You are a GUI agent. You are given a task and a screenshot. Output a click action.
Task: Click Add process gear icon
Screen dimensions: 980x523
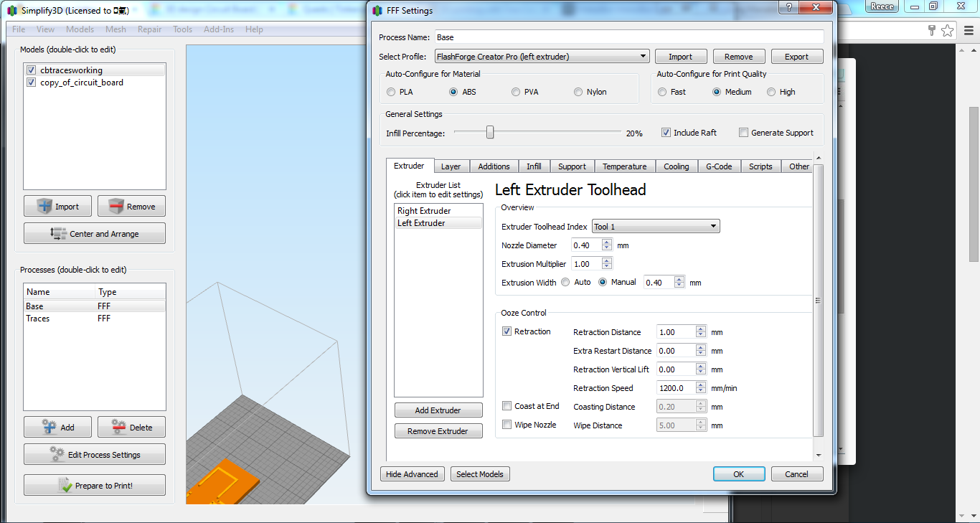[x=50, y=427]
